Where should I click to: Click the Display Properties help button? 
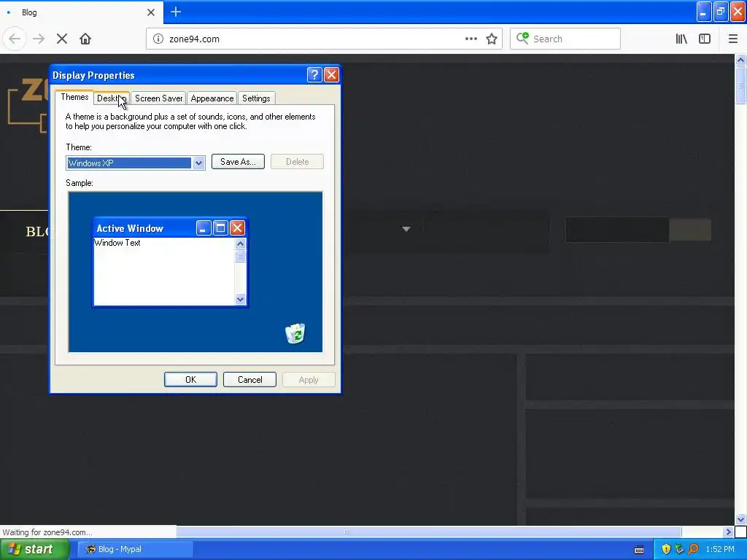pyautogui.click(x=314, y=75)
